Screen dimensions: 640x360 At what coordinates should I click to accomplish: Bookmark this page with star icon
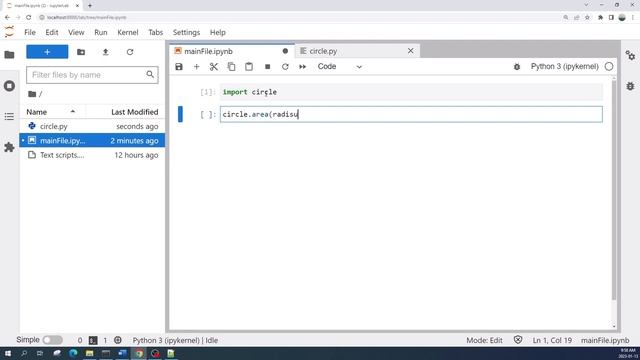pyautogui.click(x=587, y=18)
